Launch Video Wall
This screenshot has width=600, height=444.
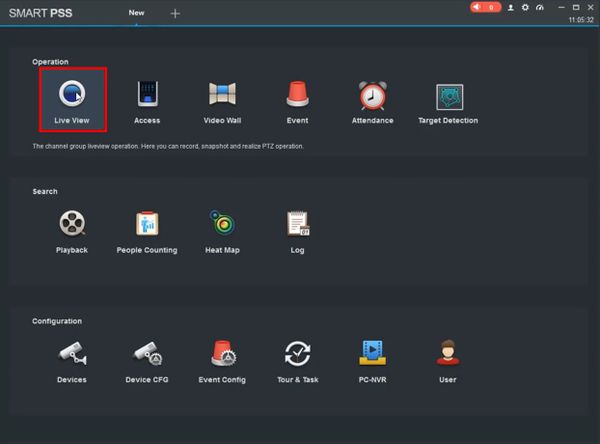click(x=222, y=98)
